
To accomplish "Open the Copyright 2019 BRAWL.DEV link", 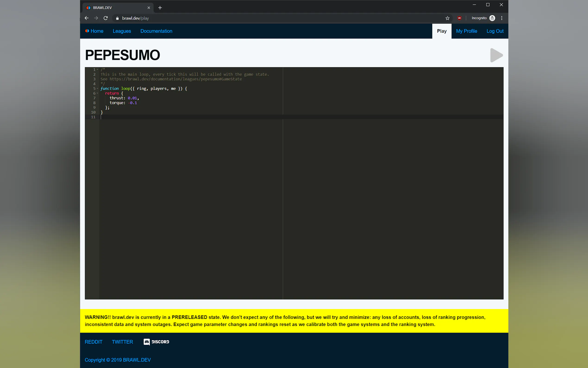I will point(118,360).
